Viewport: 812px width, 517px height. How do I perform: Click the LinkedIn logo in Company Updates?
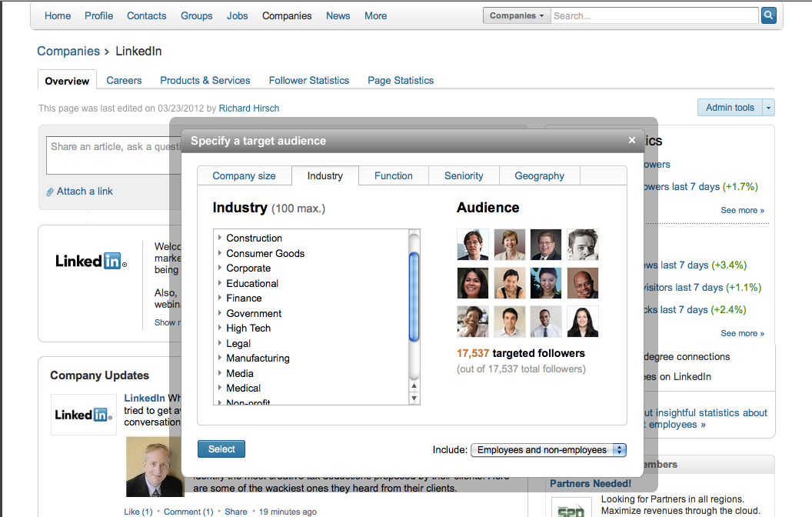(84, 415)
